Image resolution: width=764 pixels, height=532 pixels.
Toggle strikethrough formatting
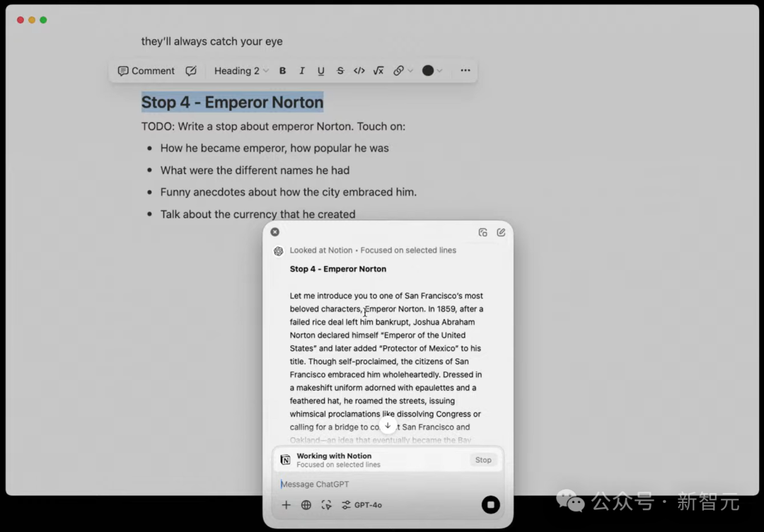coord(340,71)
